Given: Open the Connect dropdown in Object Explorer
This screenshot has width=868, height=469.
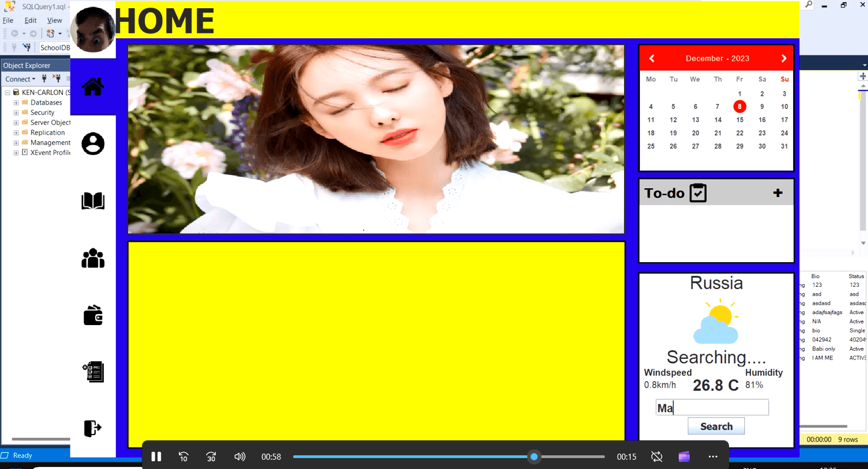Looking at the screenshot, I should pyautogui.click(x=20, y=79).
